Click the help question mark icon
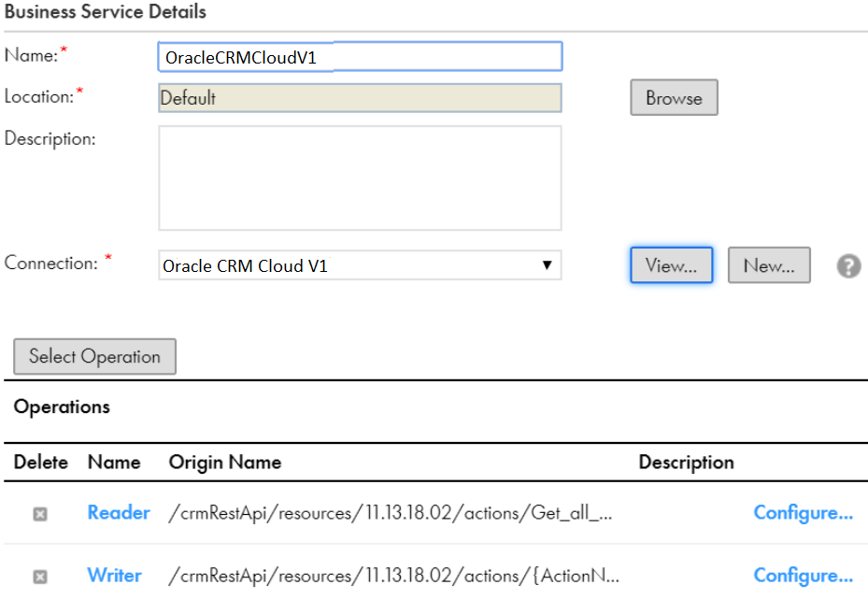This screenshot has width=868, height=599. pos(848,265)
